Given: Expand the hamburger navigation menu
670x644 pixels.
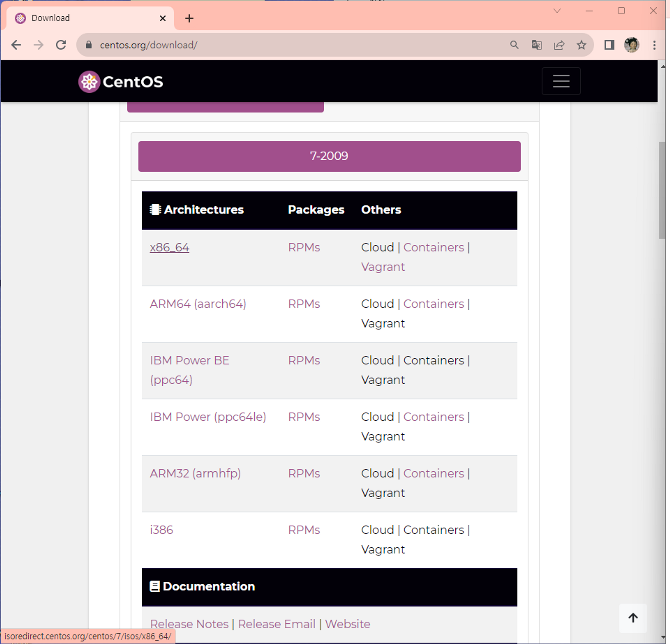Looking at the screenshot, I should click(561, 81).
